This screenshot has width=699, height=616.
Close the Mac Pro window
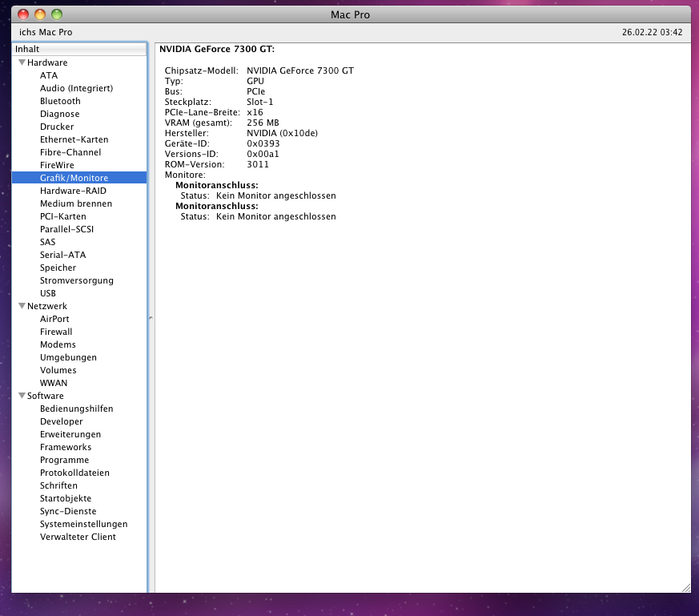pyautogui.click(x=23, y=14)
